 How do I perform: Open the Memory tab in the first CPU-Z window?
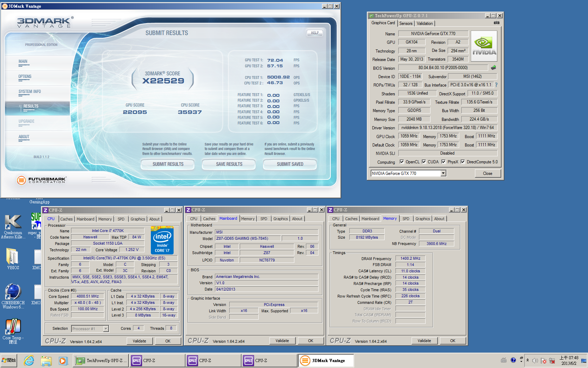click(x=105, y=219)
